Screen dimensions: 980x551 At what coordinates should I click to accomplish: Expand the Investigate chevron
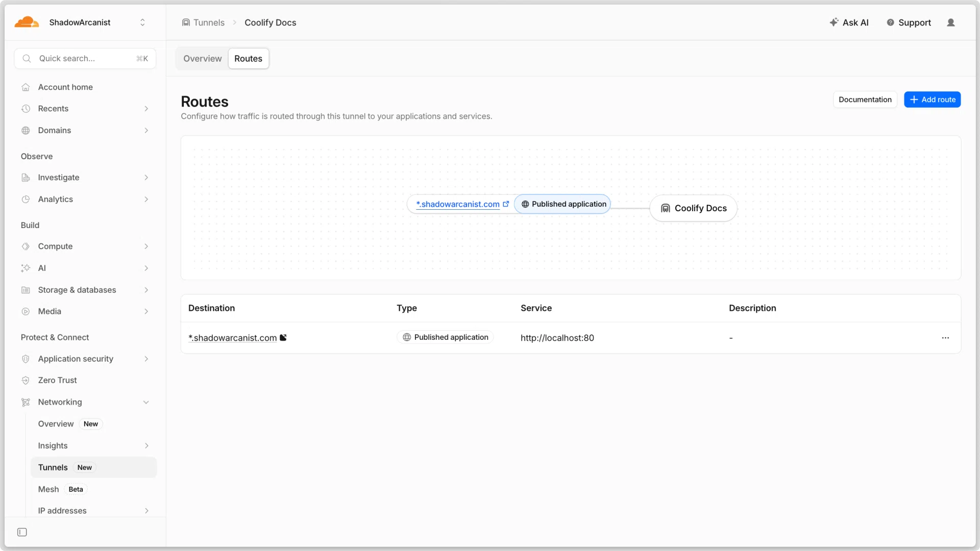click(x=146, y=178)
